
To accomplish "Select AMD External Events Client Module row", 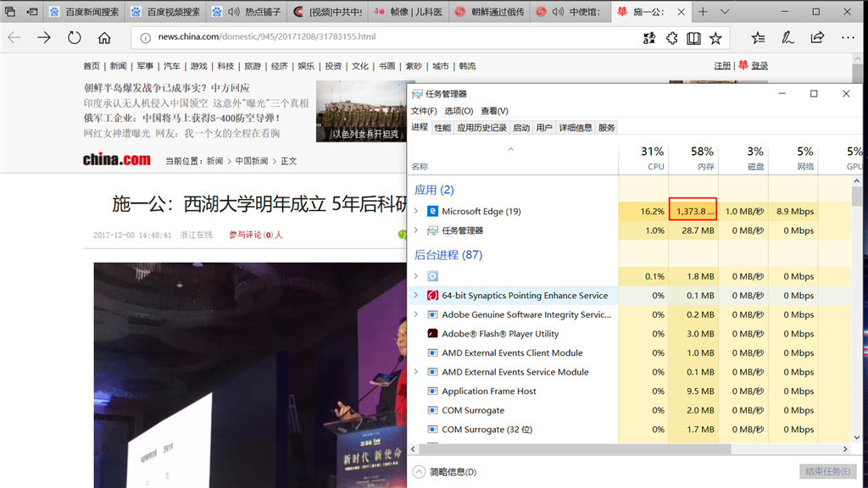I will pyautogui.click(x=630, y=353).
